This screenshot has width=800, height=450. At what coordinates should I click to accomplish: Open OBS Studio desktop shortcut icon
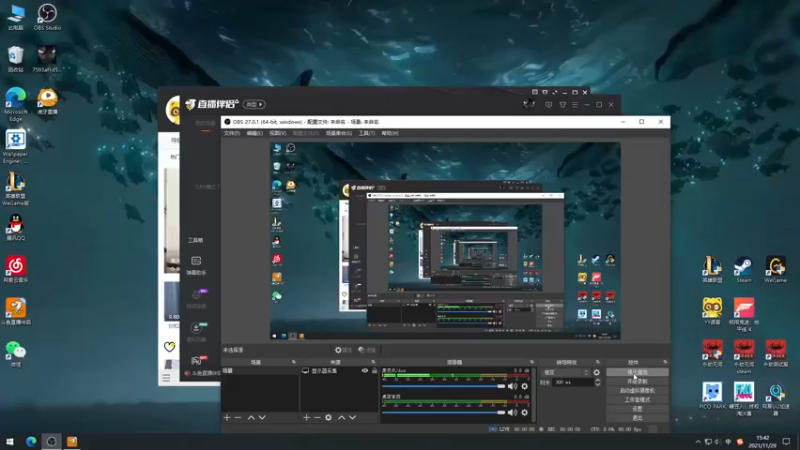click(47, 17)
